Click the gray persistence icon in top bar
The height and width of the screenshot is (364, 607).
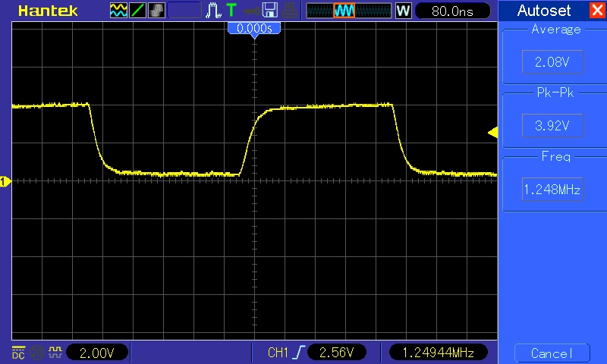coord(156,11)
